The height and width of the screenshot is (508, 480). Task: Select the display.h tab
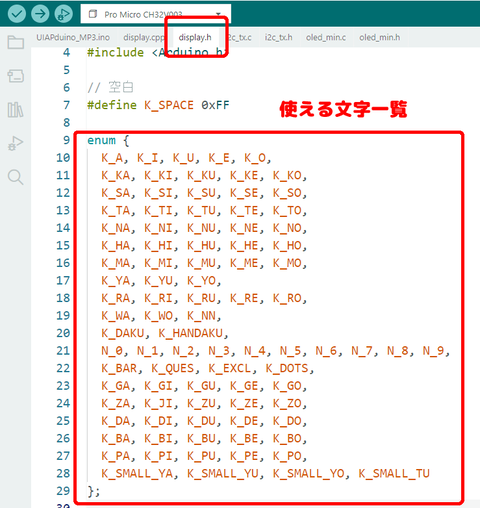point(195,37)
